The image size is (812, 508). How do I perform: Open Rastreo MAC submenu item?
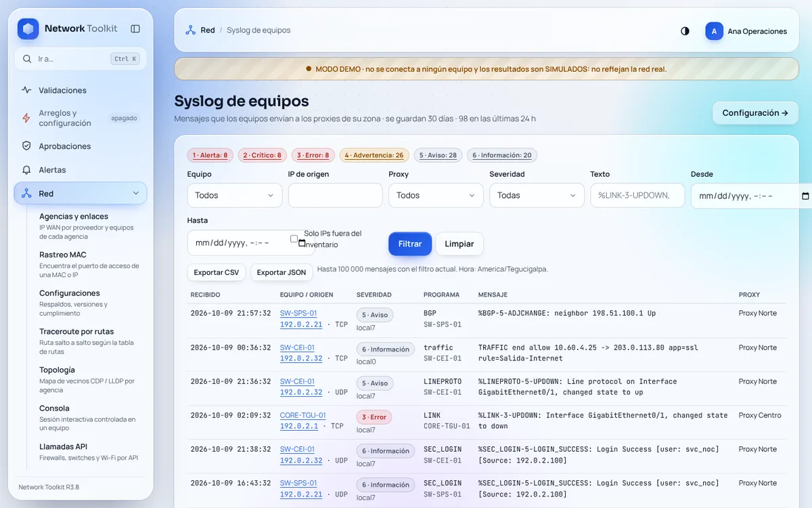pyautogui.click(x=89, y=265)
